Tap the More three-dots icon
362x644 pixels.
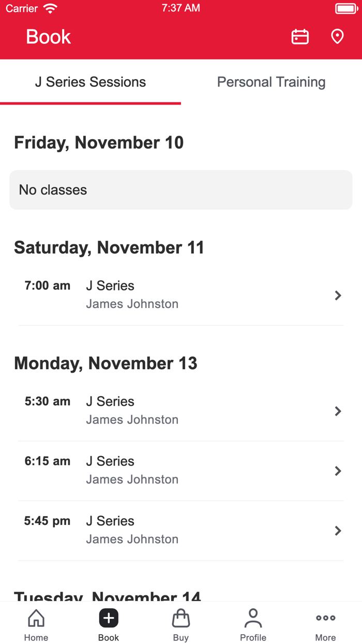[x=325, y=623]
